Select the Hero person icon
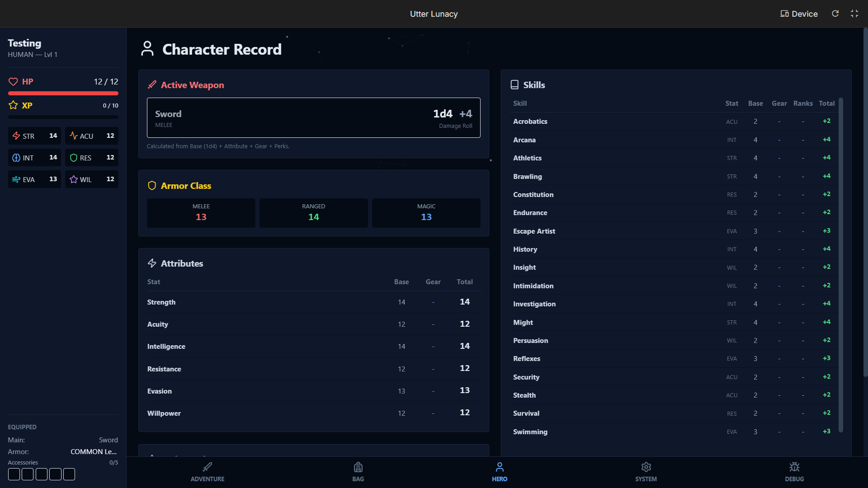868x488 pixels. (500, 467)
